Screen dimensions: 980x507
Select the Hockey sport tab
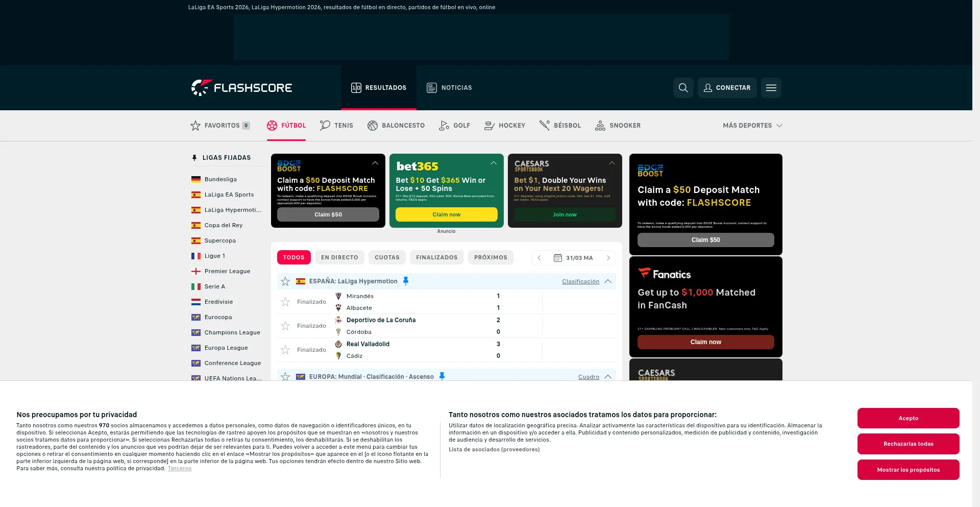[x=505, y=126]
